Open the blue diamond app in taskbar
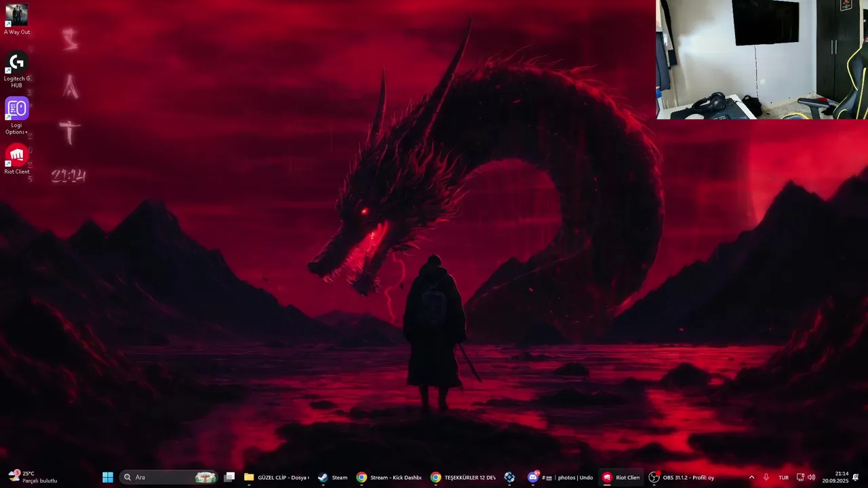This screenshot has width=868, height=488. pyautogui.click(x=510, y=477)
